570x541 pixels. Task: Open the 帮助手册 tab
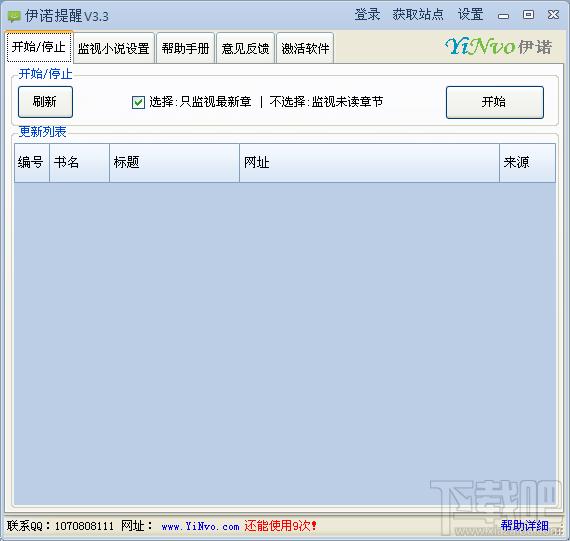coord(185,48)
